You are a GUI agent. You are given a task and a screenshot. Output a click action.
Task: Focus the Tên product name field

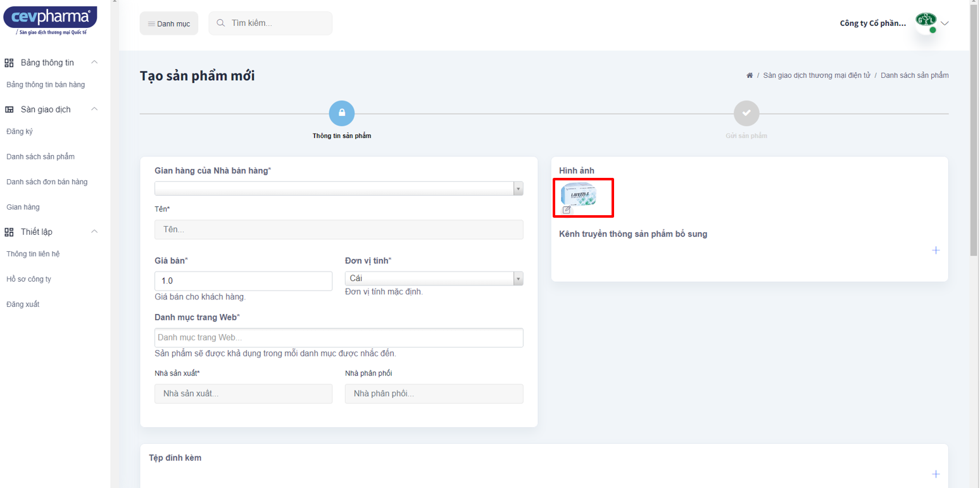pyautogui.click(x=339, y=229)
